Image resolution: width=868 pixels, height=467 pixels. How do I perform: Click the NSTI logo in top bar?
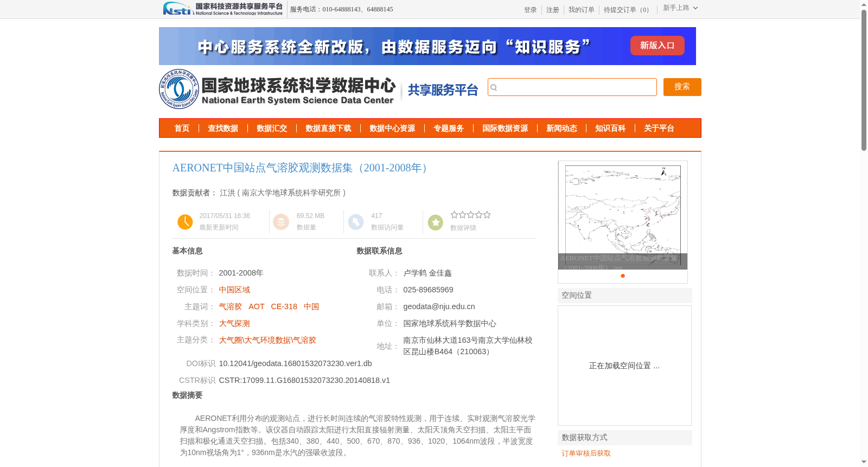tap(223, 9)
